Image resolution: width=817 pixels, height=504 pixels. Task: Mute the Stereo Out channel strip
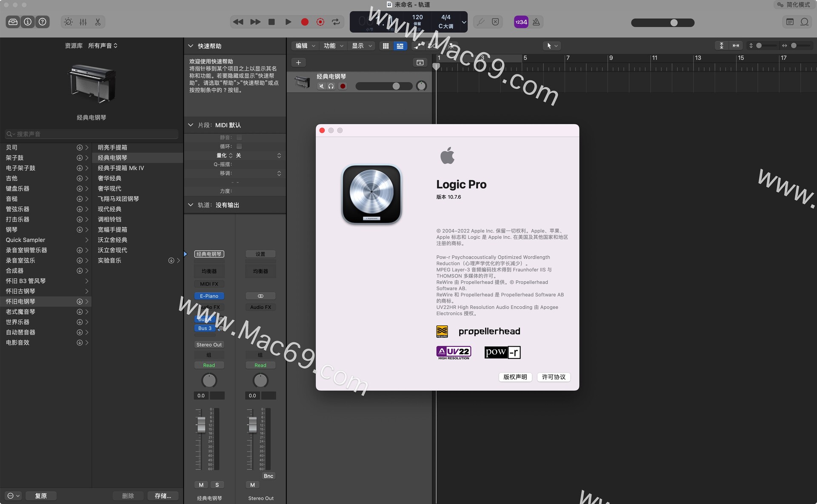coord(252,485)
